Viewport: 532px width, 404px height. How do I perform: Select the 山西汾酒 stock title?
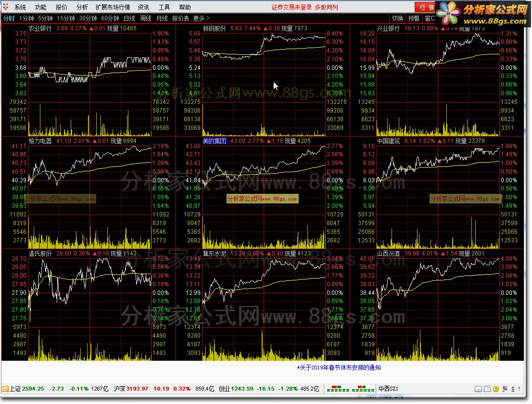tap(389, 253)
